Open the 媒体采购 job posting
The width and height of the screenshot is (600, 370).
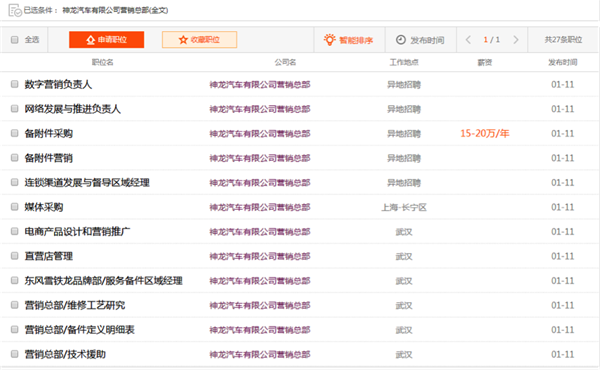pos(44,207)
